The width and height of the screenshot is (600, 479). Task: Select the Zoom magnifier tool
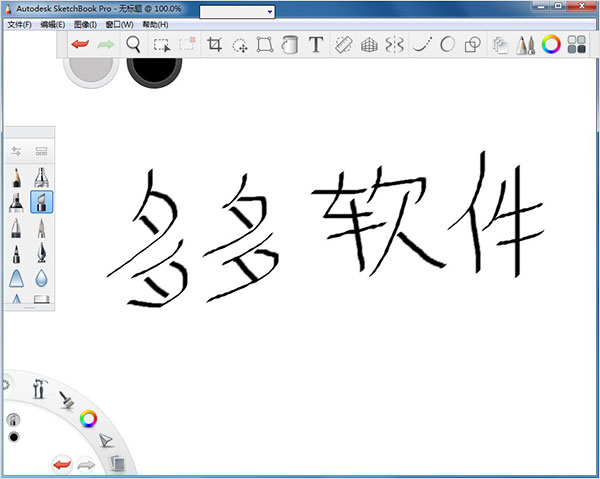point(134,45)
